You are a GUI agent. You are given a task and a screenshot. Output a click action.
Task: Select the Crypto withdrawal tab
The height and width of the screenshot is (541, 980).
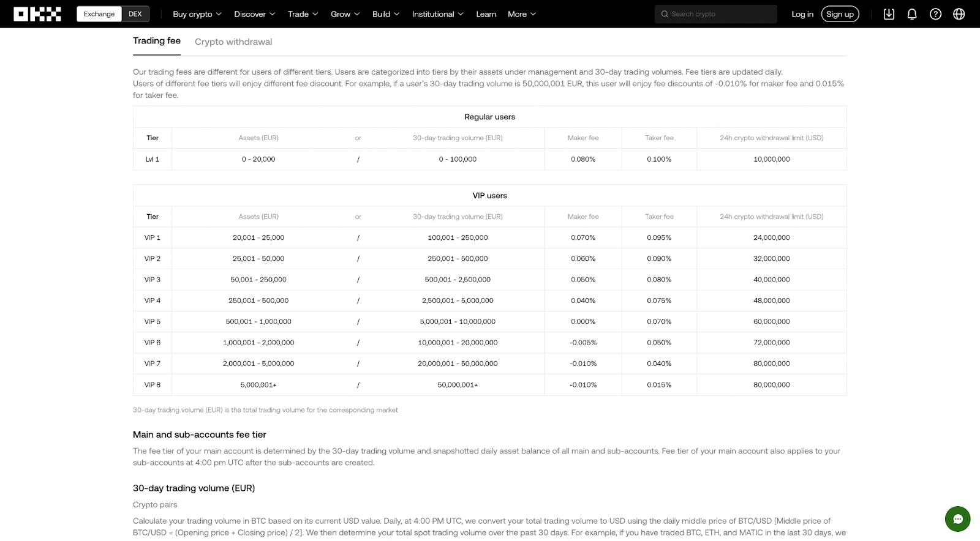(x=233, y=42)
